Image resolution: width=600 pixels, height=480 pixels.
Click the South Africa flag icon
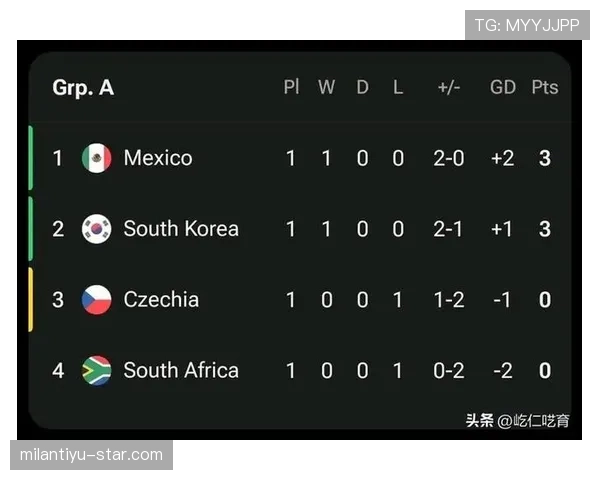pos(96,371)
